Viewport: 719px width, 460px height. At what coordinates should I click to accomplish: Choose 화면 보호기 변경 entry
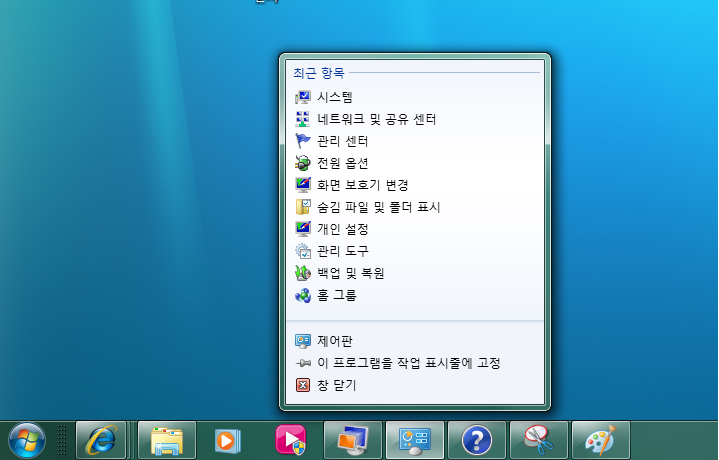(415, 185)
